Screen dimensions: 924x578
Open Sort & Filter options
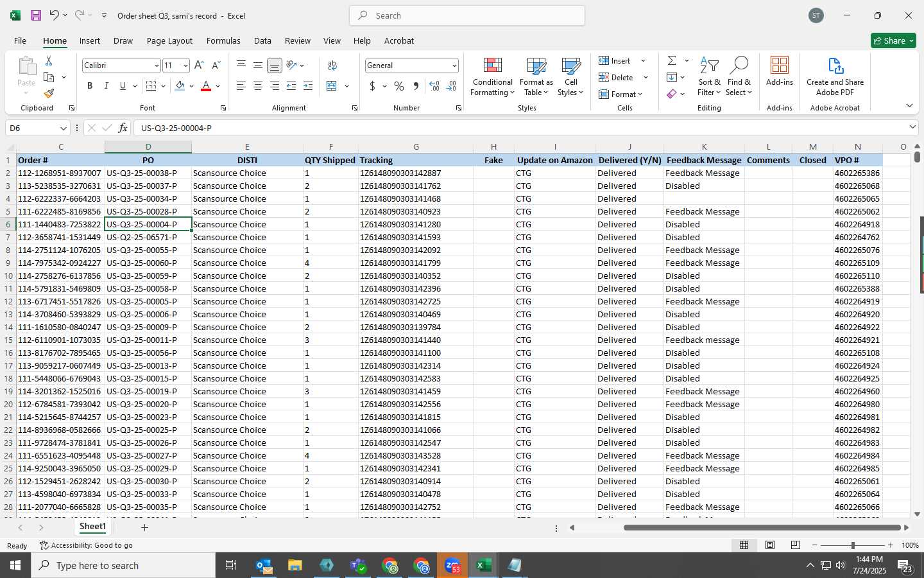point(709,76)
